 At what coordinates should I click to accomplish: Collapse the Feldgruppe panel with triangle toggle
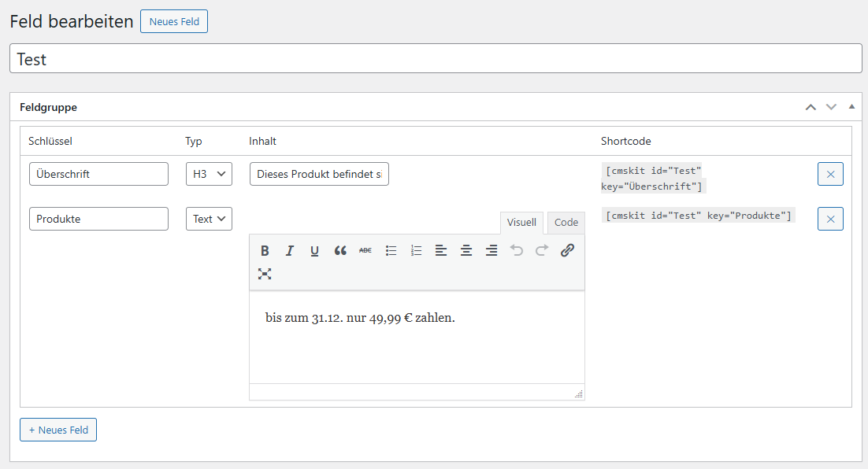click(851, 106)
